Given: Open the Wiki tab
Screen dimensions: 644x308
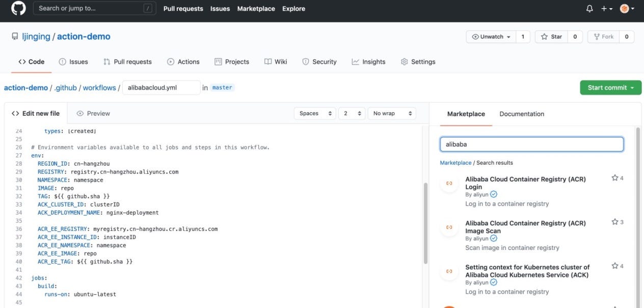Looking at the screenshot, I should pyautogui.click(x=276, y=62).
